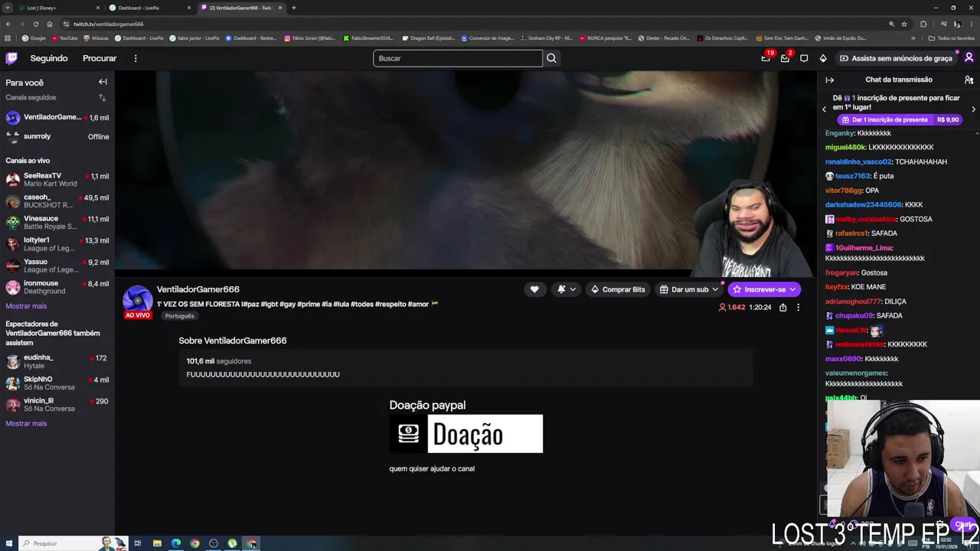This screenshot has width=980, height=551.
Task: Open Yassuo channel in sidebar
Action: [57, 266]
